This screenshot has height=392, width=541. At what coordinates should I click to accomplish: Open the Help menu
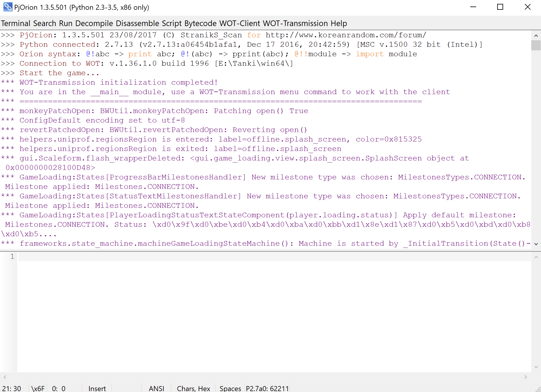tap(339, 23)
